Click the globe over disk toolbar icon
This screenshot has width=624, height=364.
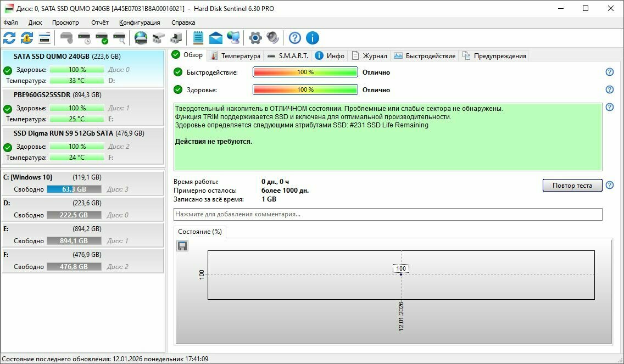tap(141, 38)
